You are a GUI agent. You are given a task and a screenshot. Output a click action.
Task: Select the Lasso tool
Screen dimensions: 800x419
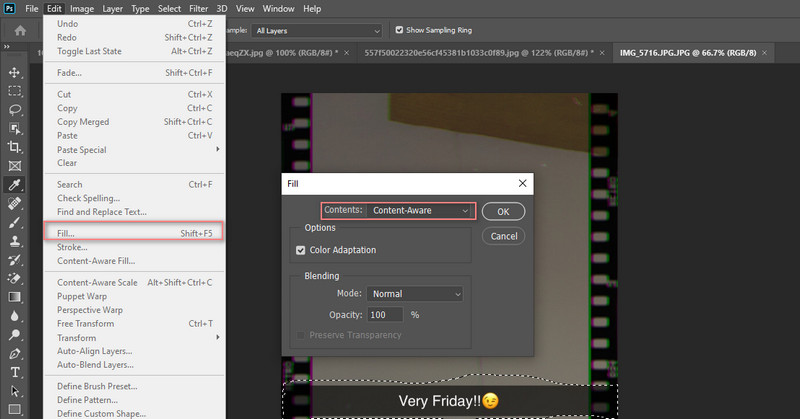pyautogui.click(x=15, y=109)
